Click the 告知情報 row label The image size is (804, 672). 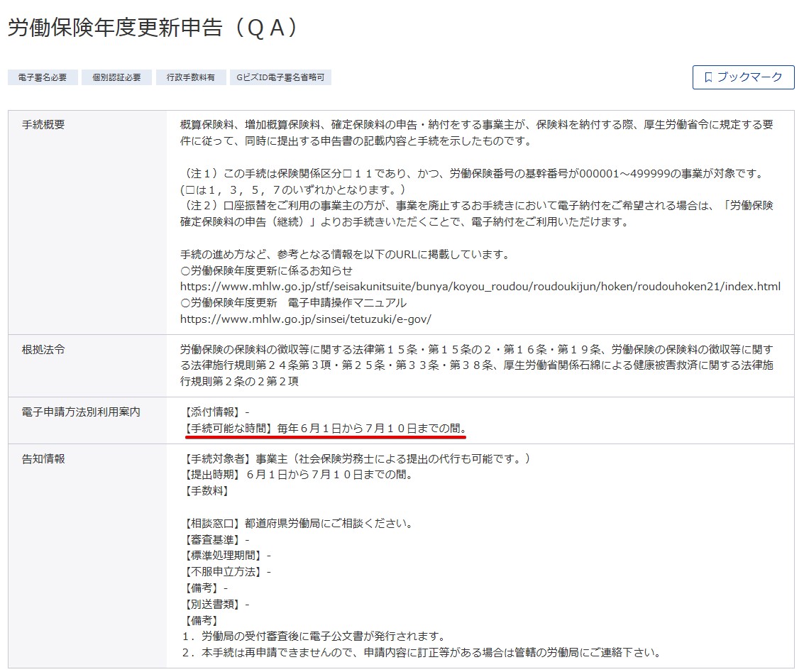coord(43,459)
